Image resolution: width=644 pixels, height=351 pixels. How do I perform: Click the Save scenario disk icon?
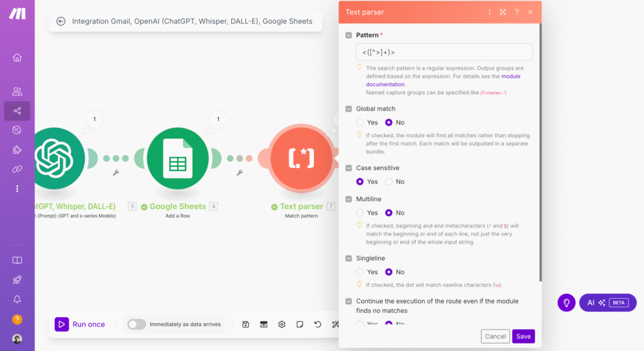(x=246, y=325)
